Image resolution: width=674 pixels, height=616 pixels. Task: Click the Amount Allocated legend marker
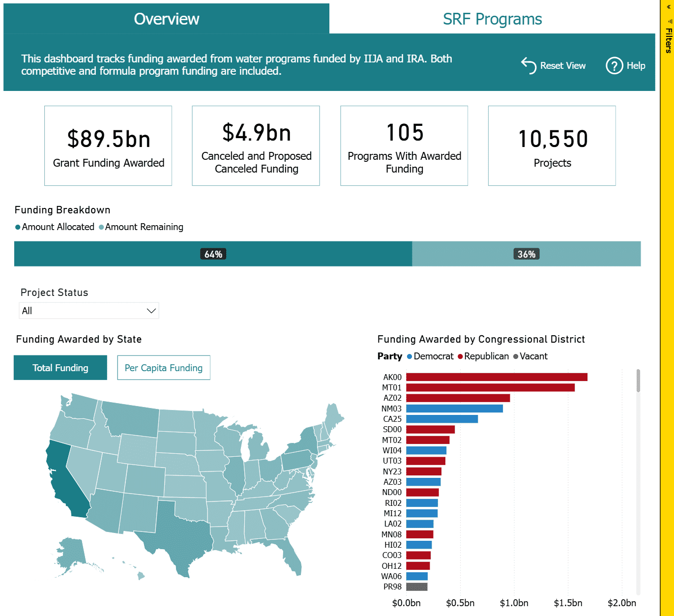[18, 227]
